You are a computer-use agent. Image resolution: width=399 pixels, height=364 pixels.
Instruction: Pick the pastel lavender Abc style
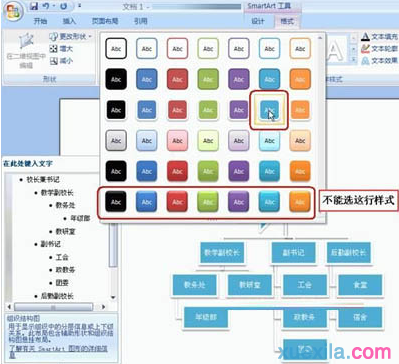[239, 141]
